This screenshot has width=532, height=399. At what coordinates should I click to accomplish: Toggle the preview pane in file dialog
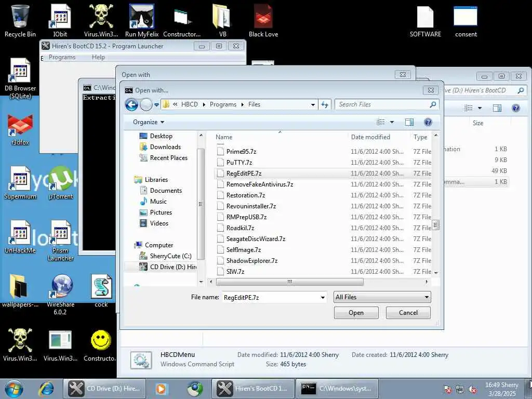tap(409, 122)
